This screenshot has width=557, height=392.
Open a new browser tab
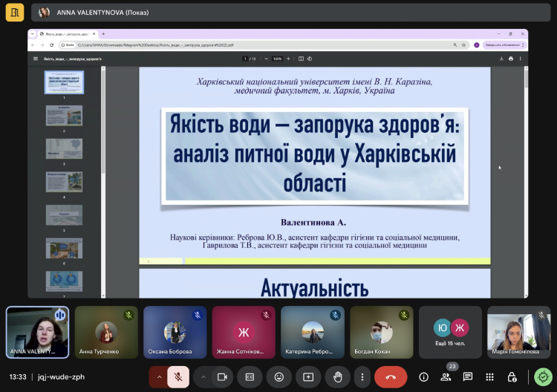(103, 34)
